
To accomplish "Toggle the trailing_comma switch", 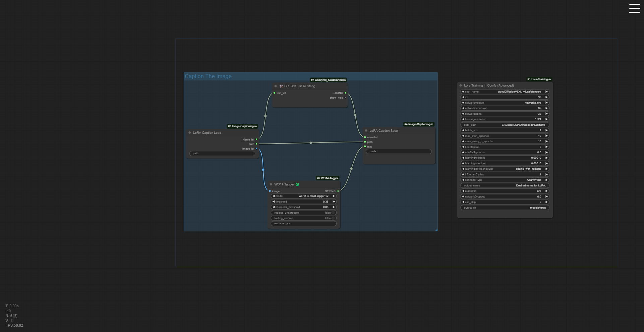I will [333, 218].
